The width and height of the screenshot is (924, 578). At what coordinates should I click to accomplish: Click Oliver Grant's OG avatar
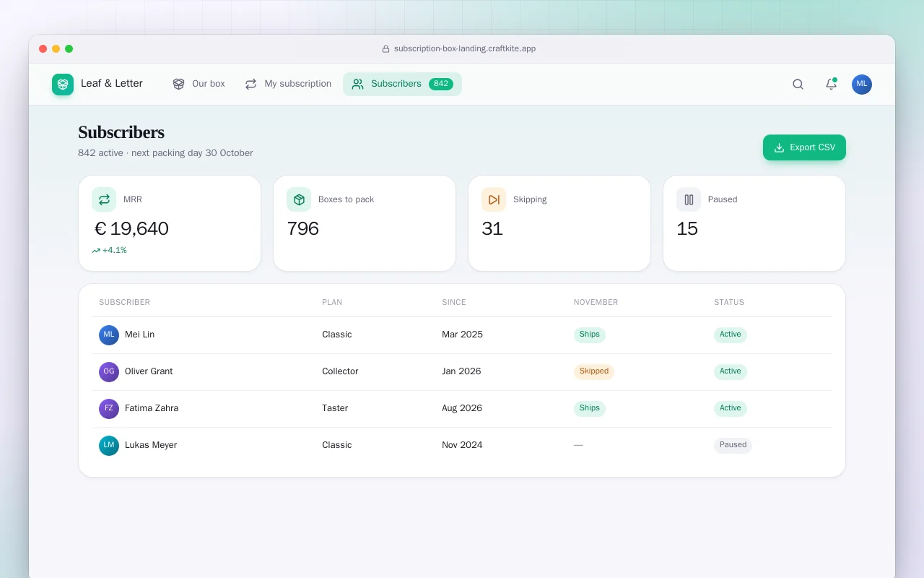tap(109, 372)
